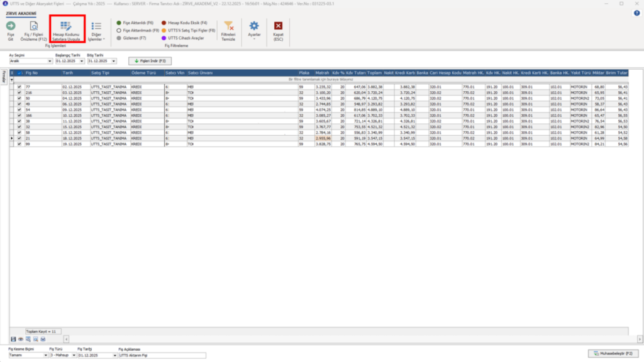Uncheck the checkbox for fiş no 77
Screen dimensions: 644x362
coord(19,87)
